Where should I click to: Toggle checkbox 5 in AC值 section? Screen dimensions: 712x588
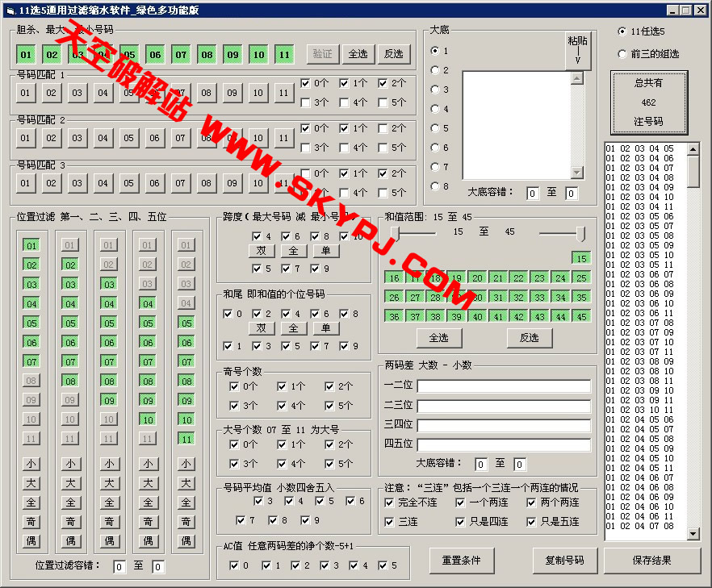click(382, 565)
